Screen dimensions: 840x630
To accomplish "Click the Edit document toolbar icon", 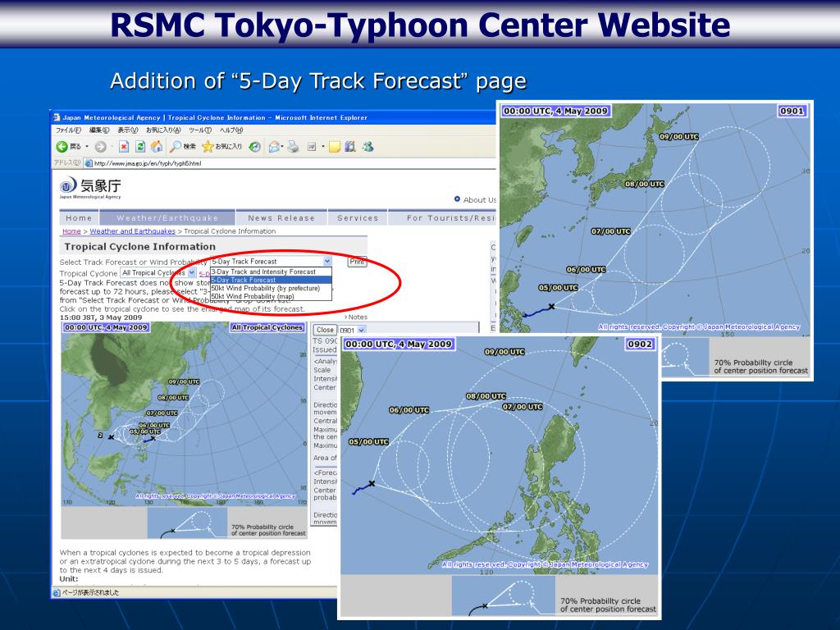I will [x=312, y=146].
